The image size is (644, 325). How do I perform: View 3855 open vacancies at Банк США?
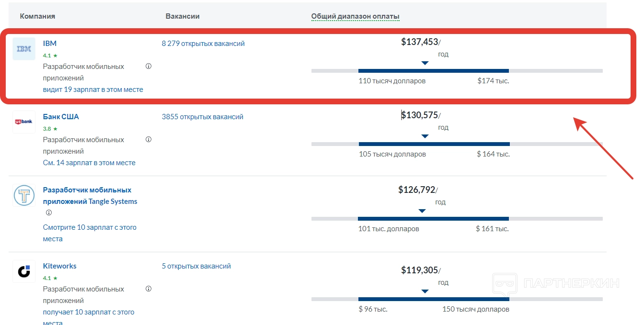203,117
